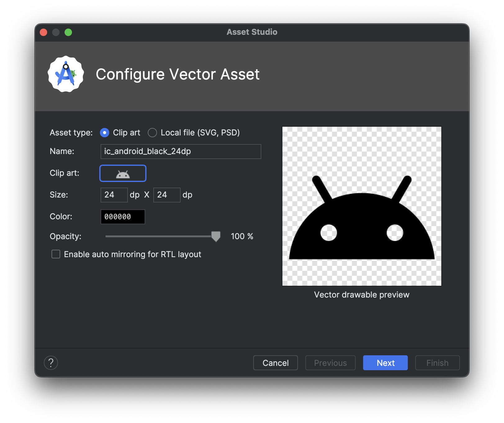Image resolution: width=504 pixels, height=423 pixels.
Task: Click the Vector drawable preview caption
Action: (x=362, y=295)
